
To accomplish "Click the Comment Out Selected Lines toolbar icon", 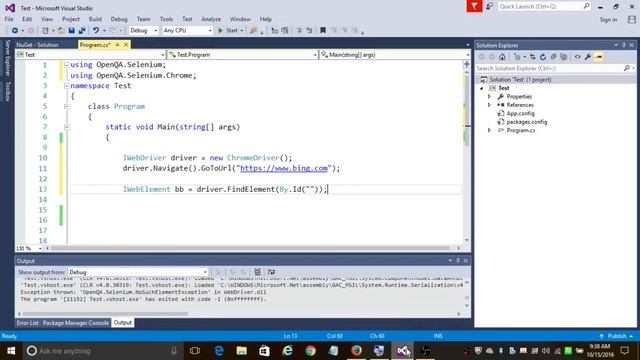I will click(299, 31).
